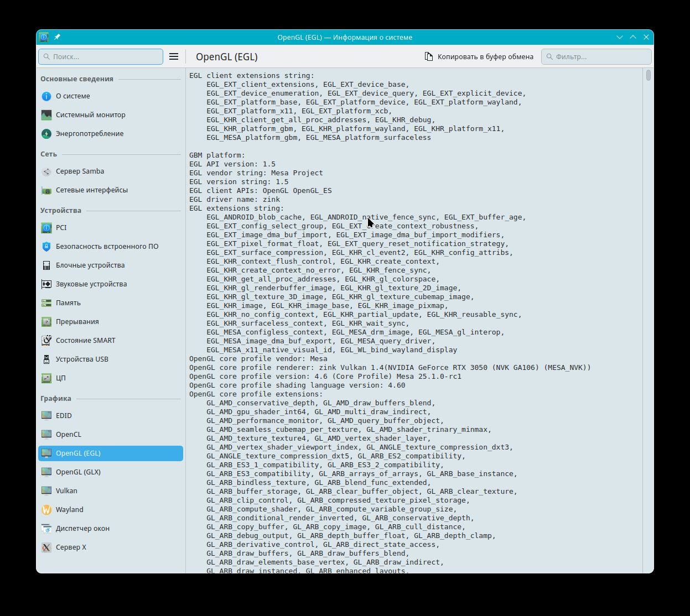The width and height of the screenshot is (690, 616).
Task: Focus the Поиск search field
Action: pos(101,56)
